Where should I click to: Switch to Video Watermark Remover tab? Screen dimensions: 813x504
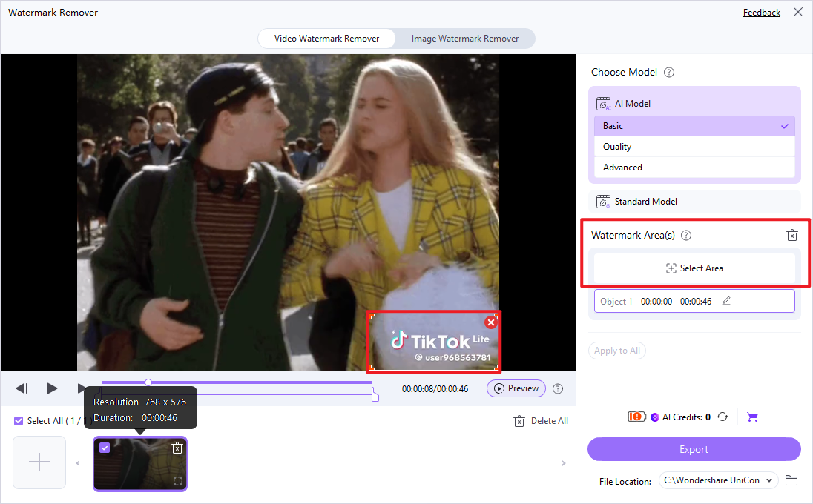(x=326, y=39)
